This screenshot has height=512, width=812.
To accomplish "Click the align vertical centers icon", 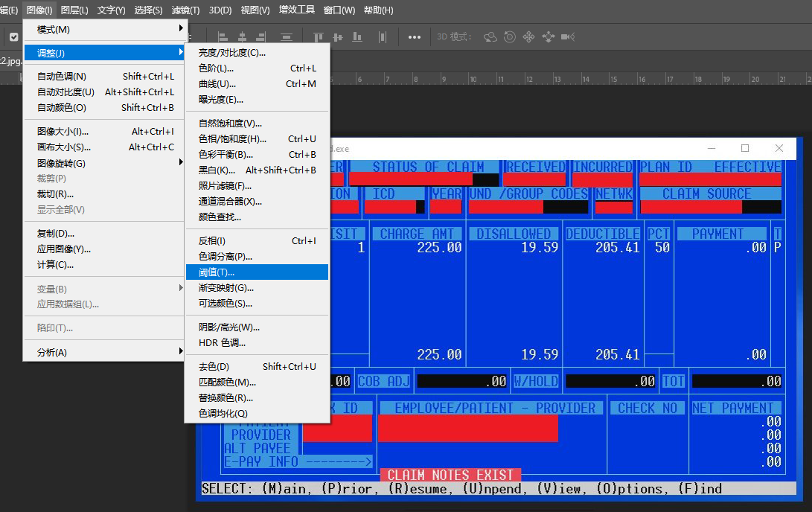I will (338, 36).
